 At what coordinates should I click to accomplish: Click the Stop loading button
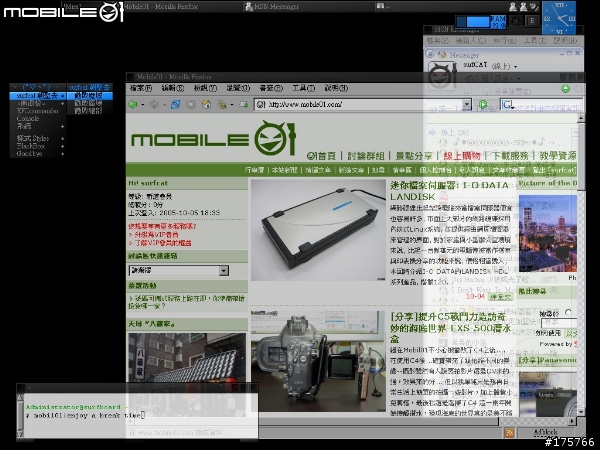[x=191, y=104]
